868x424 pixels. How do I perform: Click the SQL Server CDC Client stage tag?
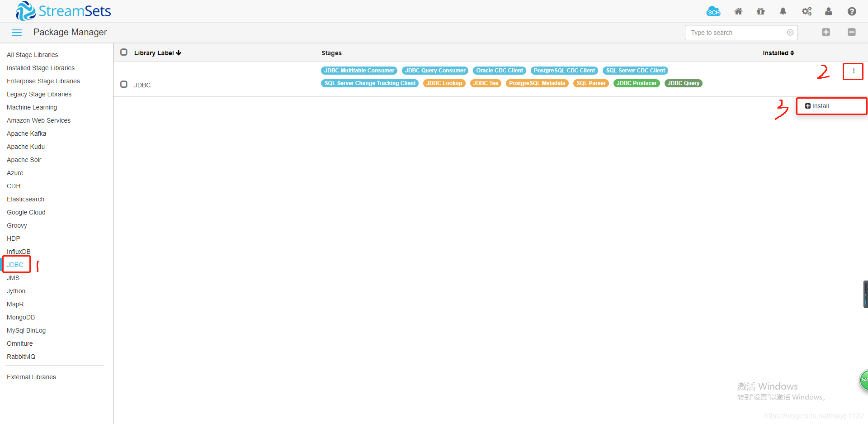635,71
